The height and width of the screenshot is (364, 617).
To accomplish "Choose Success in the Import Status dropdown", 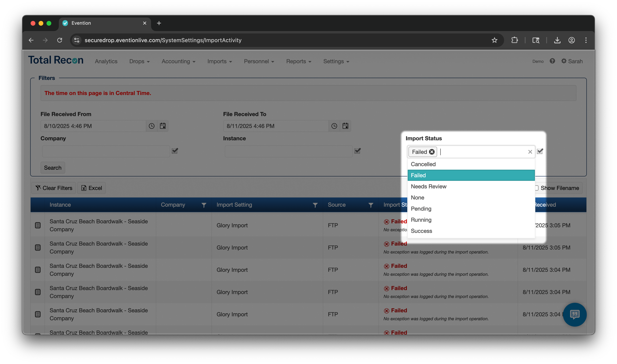I will (421, 231).
